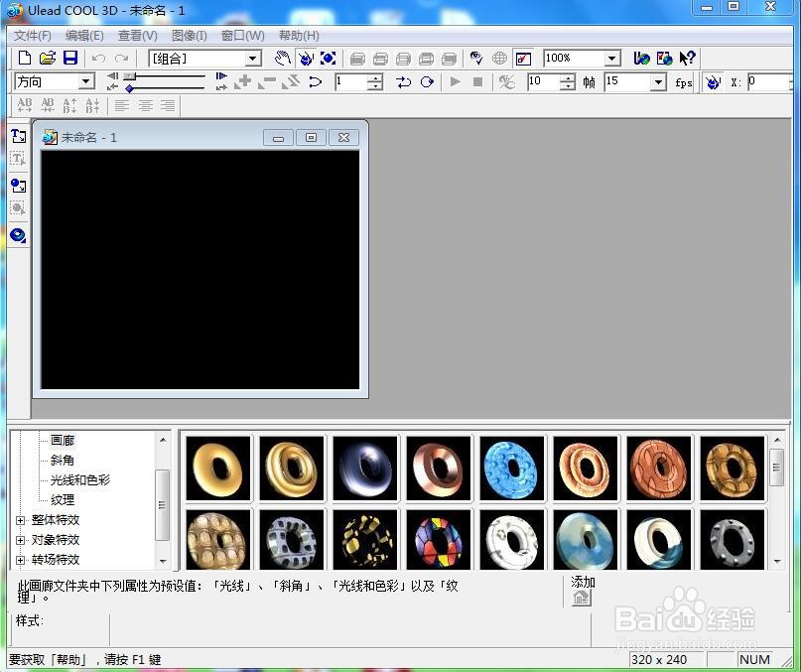Click the 添加 add preset button

(x=582, y=598)
